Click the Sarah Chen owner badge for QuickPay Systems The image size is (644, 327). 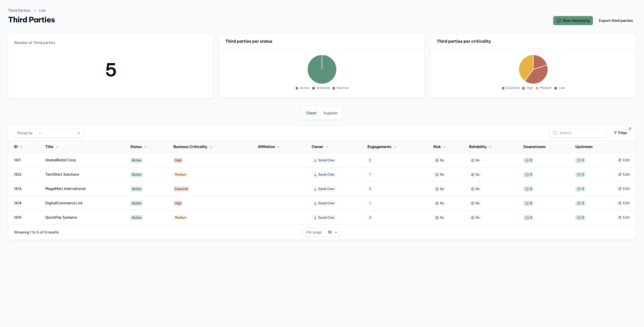coord(324,218)
